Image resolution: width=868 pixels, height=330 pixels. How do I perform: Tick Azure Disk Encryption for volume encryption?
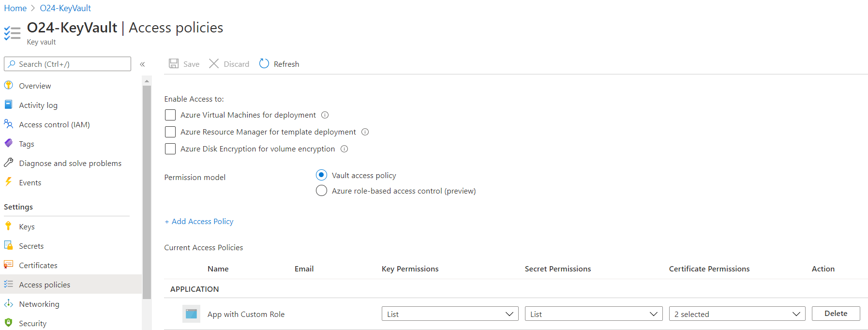(170, 149)
